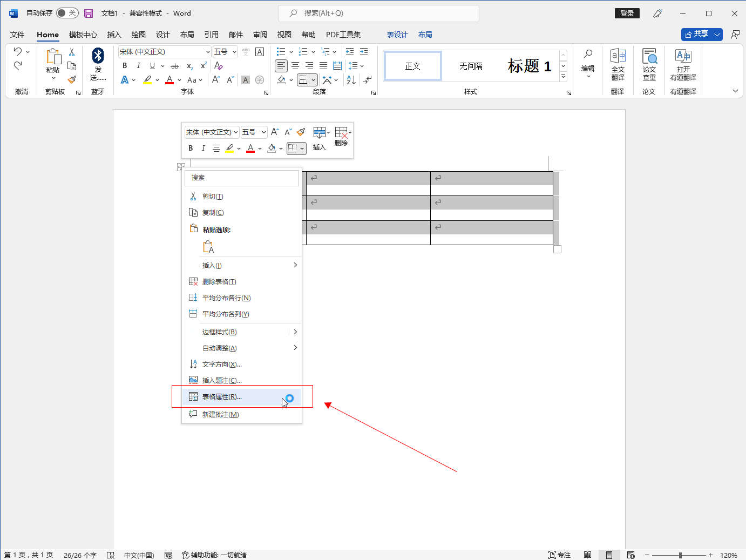Open the mini toolbar font name dropdown
This screenshot has width=746, height=560.
236,132
